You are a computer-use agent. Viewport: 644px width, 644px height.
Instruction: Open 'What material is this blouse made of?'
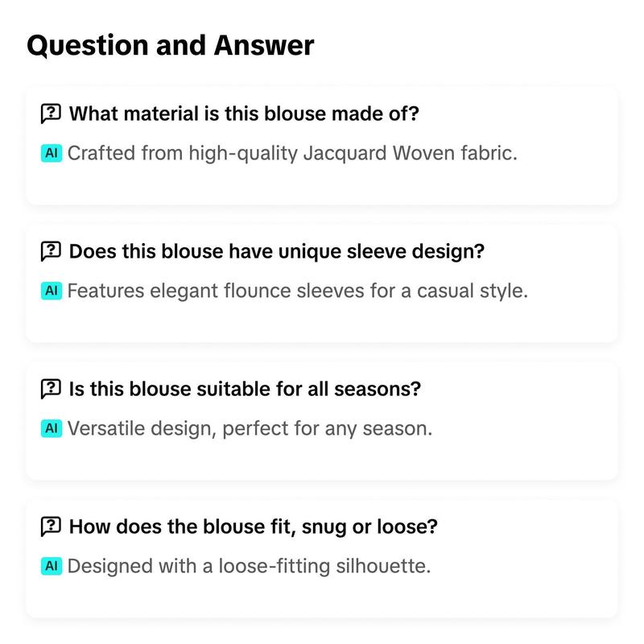pos(244,114)
